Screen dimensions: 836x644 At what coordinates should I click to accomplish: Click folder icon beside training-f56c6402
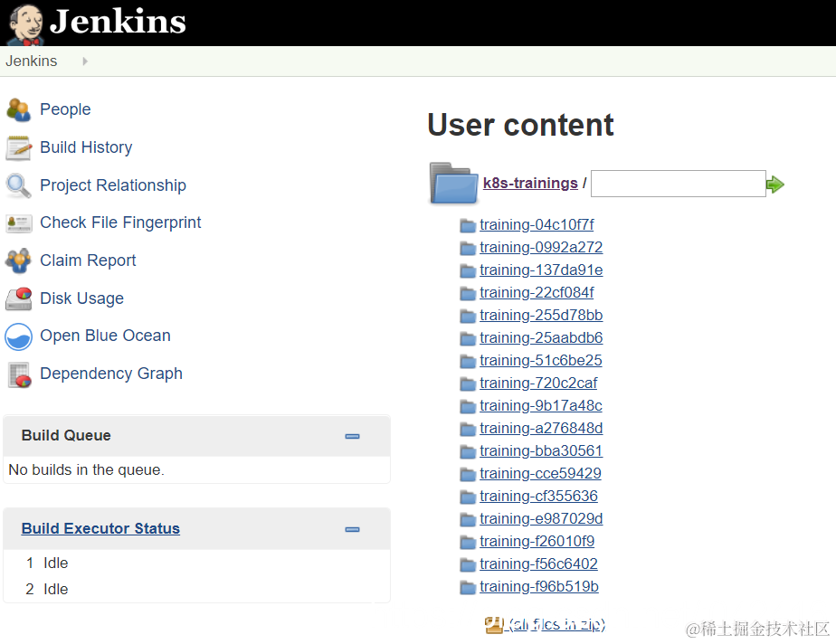point(468,564)
